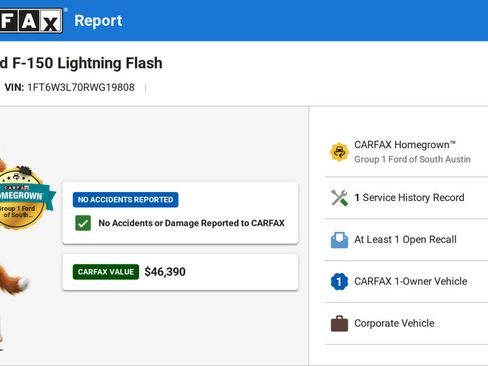Click the CARFAX VALUE green label

point(106,272)
